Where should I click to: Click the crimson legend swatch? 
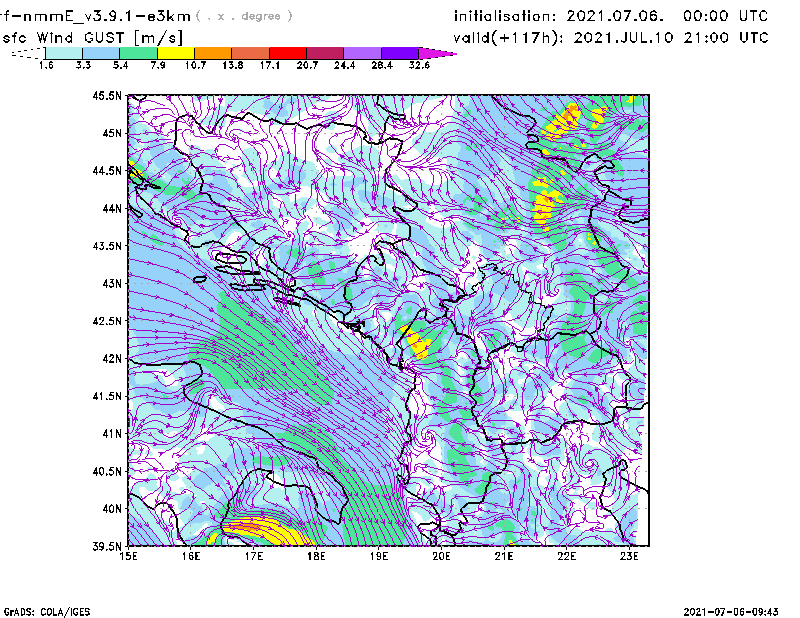click(x=325, y=53)
